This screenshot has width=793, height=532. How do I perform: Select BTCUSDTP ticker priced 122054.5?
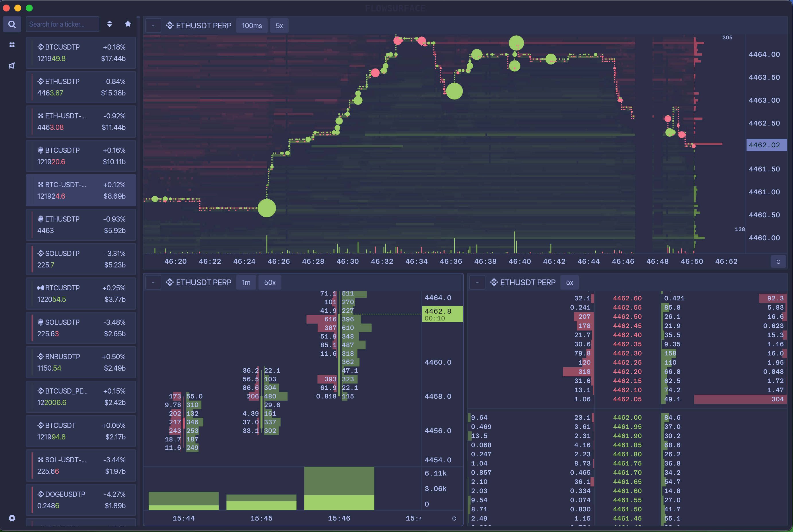tap(81, 294)
